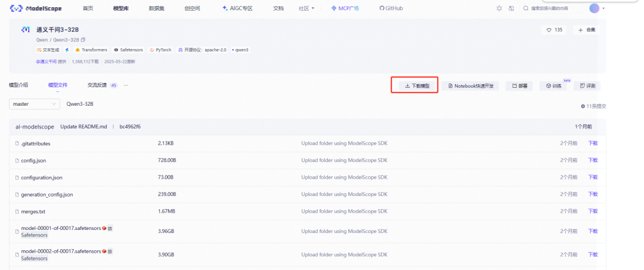Select the Transformers tag
The image size is (644, 270).
point(91,50)
